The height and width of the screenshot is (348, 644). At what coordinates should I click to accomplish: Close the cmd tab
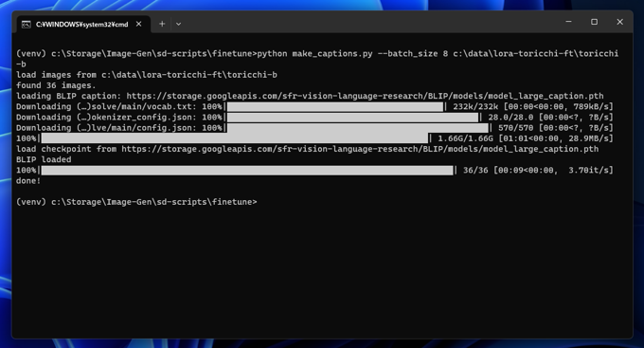[139, 24]
